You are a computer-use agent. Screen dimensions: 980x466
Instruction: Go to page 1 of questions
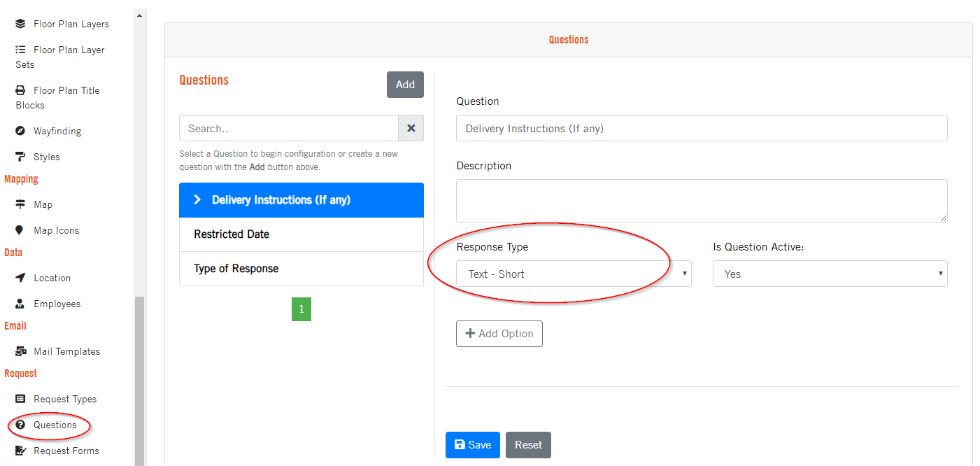[301, 309]
